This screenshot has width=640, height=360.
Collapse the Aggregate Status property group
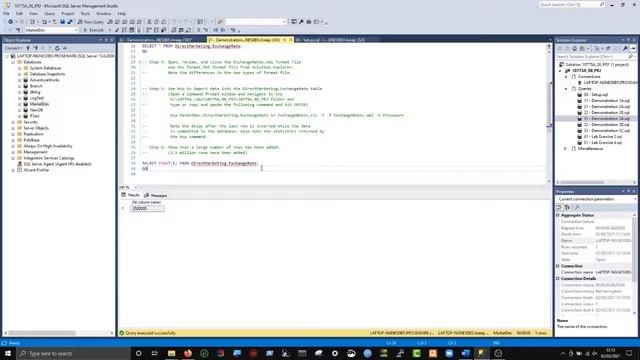[558, 215]
